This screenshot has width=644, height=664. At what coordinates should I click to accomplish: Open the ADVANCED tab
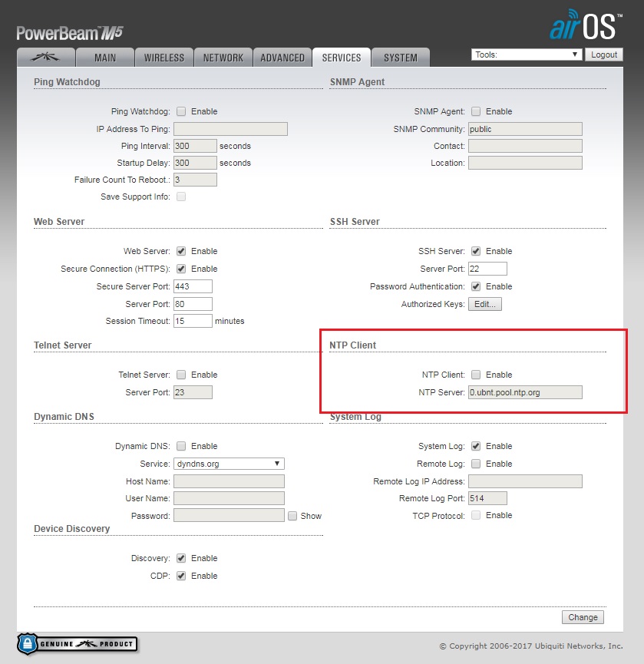282,58
